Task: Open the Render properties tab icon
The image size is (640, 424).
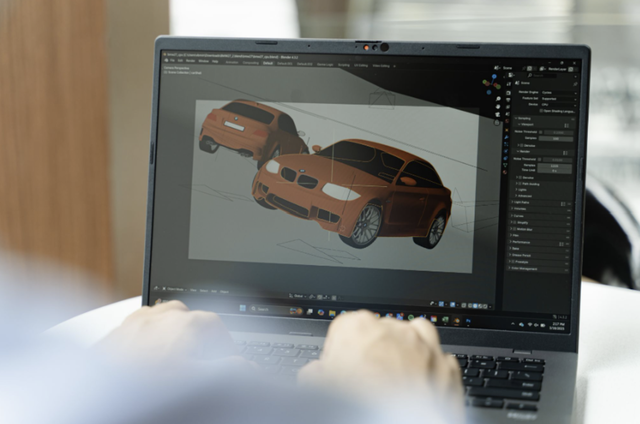Action: click(509, 93)
